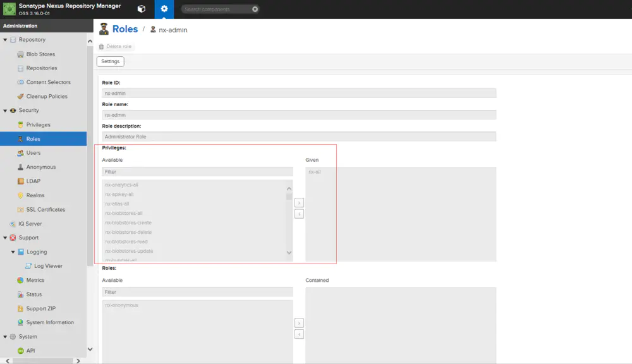
Task: Open Repositories icon in sidebar
Action: click(21, 68)
